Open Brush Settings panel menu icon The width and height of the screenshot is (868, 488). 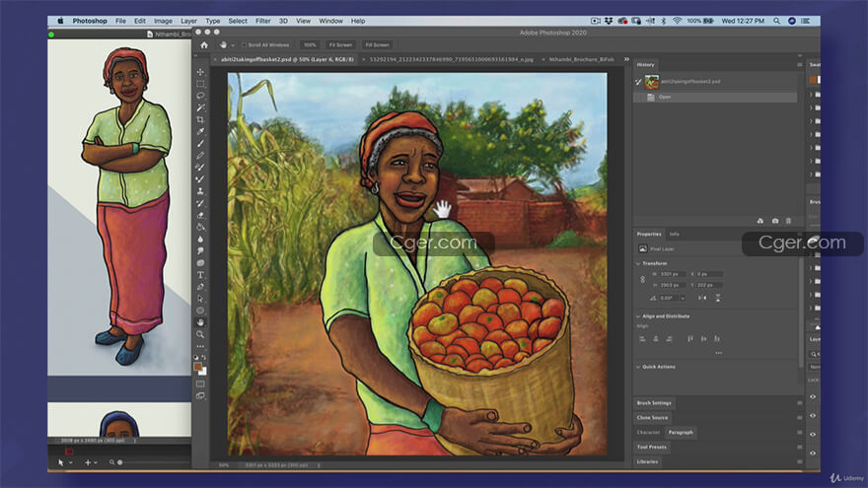pos(799,403)
